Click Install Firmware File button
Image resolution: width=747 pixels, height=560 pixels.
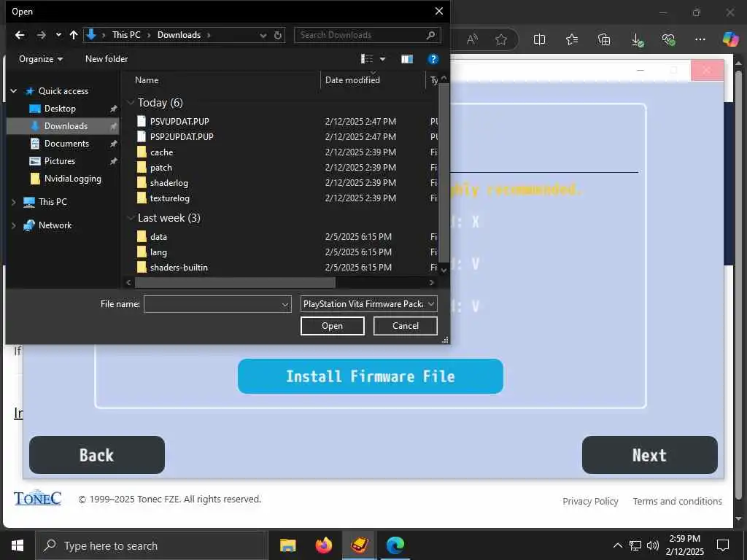coord(370,377)
